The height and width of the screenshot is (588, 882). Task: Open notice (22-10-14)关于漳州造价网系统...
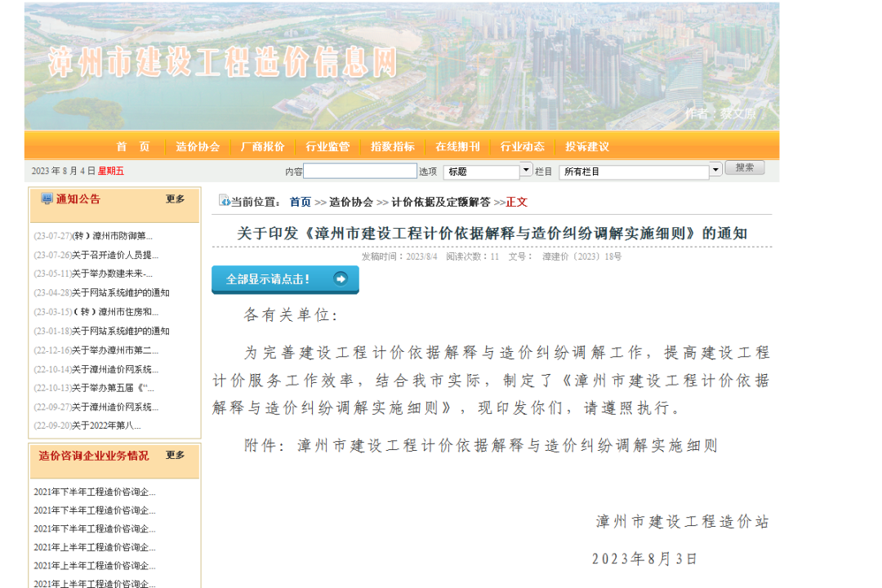(96, 369)
